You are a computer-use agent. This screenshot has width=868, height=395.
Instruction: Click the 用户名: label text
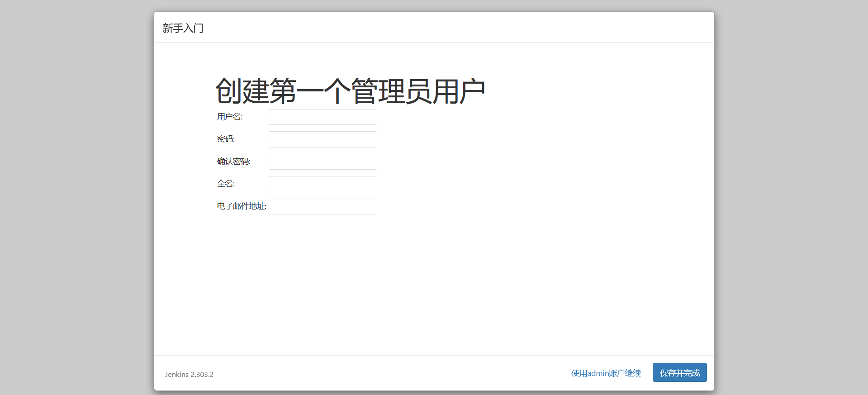point(230,117)
